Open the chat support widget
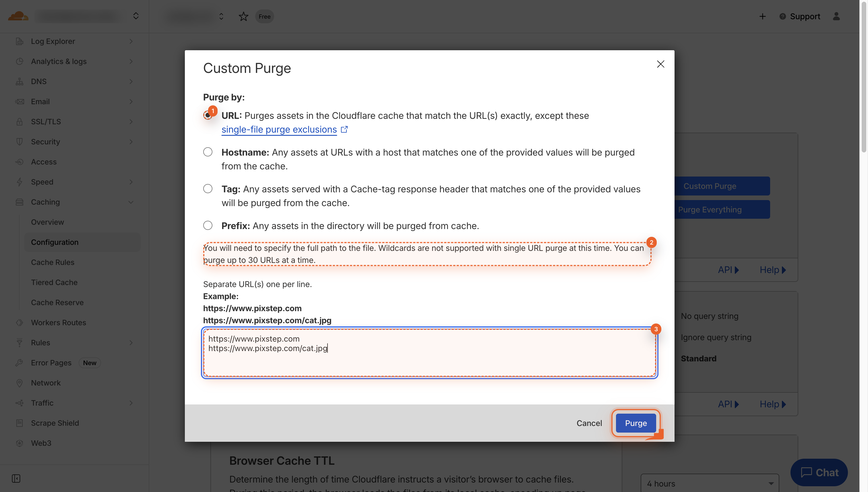This screenshot has height=492, width=868. 819,472
